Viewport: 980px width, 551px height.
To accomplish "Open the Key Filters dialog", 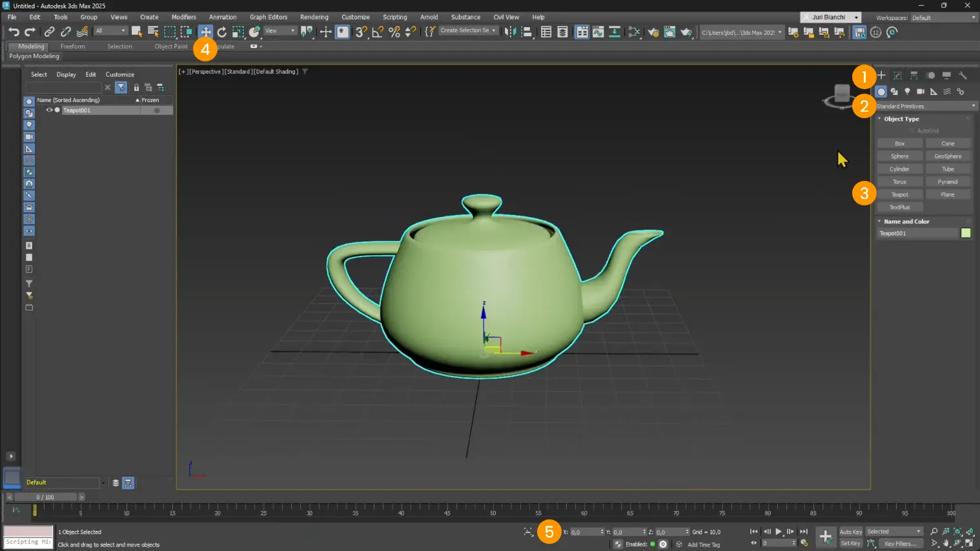I will coord(901,543).
